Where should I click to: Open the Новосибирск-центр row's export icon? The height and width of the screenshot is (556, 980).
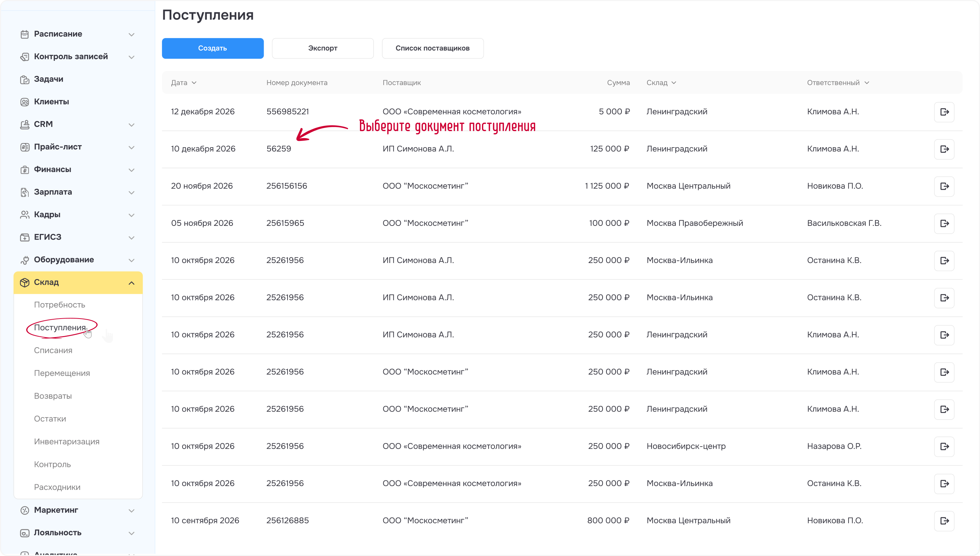944,447
